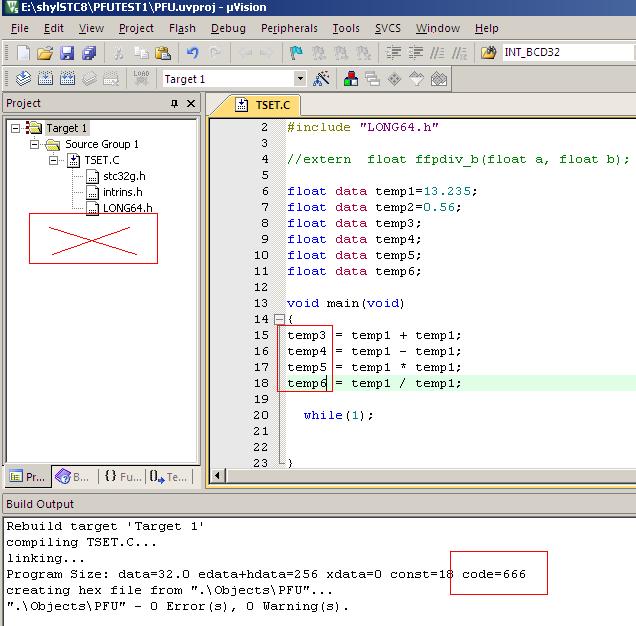Screen dimensions: 636x626
Task: Click the Indent selection icon
Action: [393, 53]
